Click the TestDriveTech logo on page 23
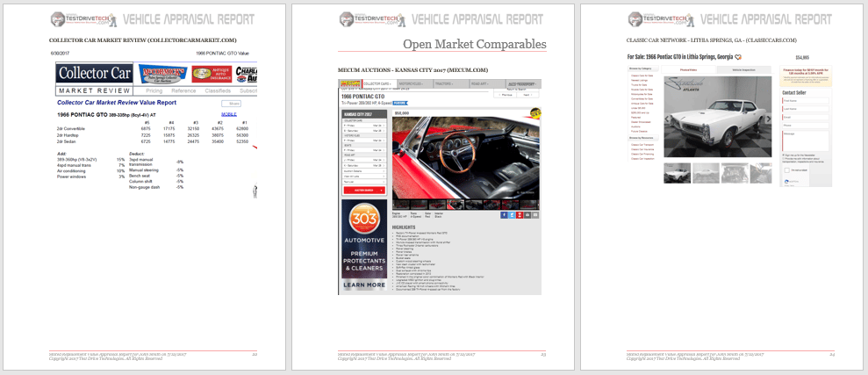The image size is (868, 375). point(372,19)
